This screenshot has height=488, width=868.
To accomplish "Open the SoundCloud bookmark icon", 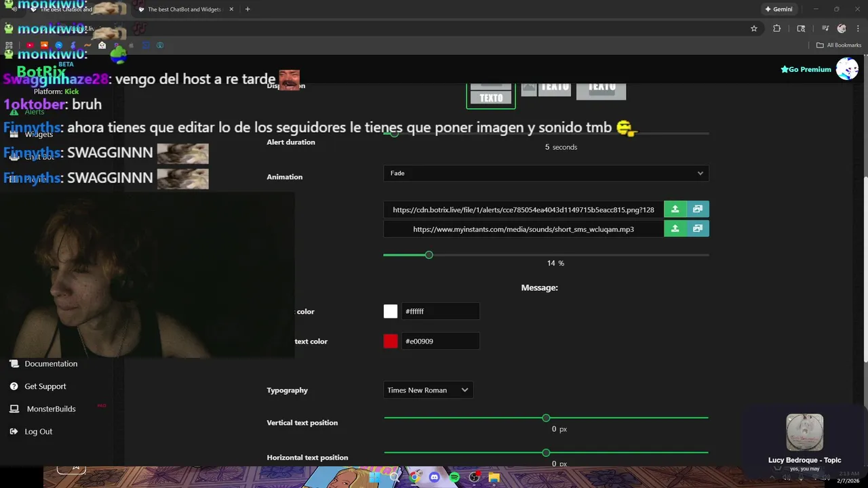I will (x=44, y=45).
